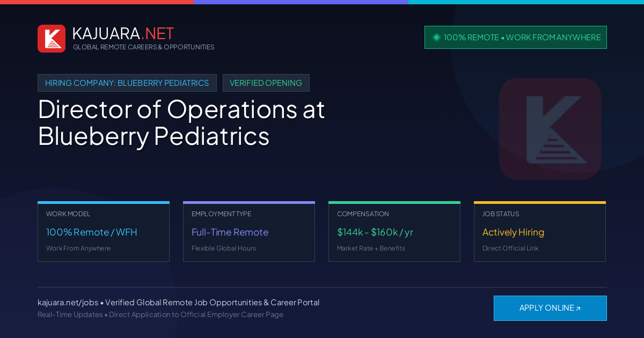644x338 pixels.
Task: Open the kajuara.net/jobs footer link
Action: click(x=68, y=303)
